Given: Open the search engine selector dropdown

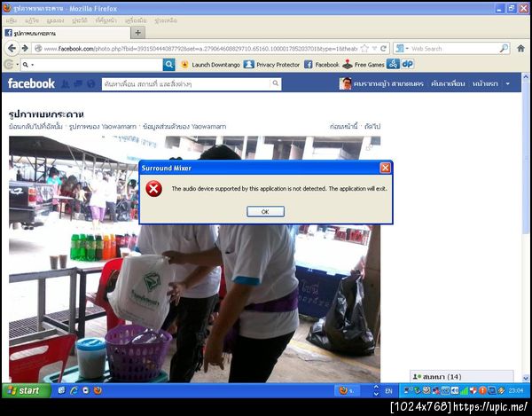Looking at the screenshot, I should point(402,49).
